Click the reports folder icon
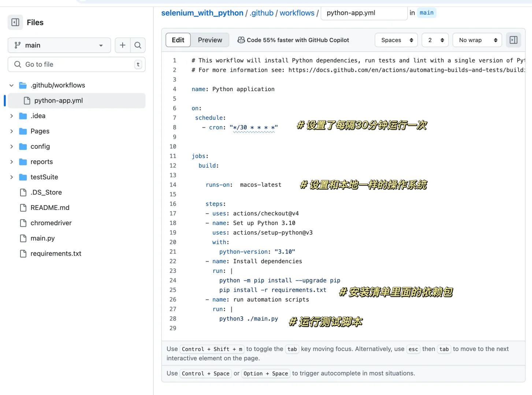 coord(23,162)
